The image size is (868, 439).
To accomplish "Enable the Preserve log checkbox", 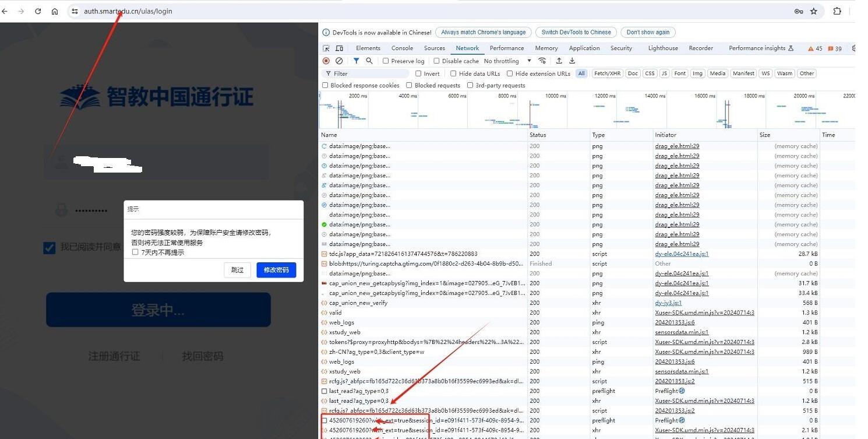I will click(x=386, y=61).
